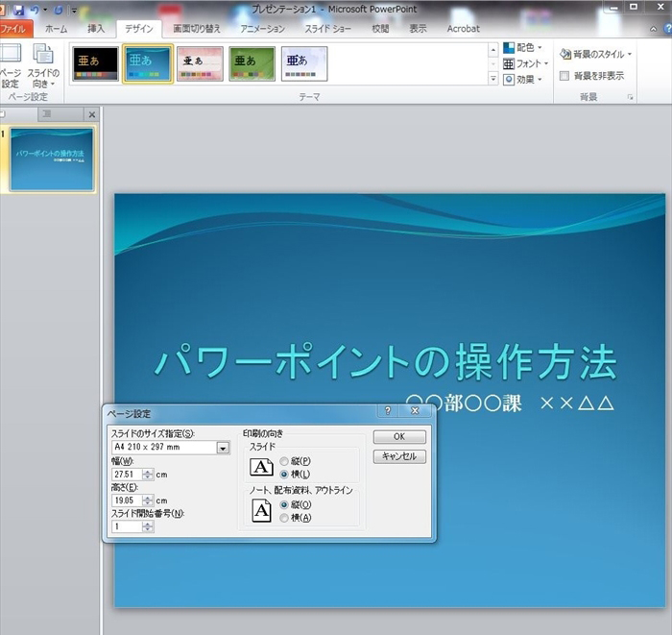The width and height of the screenshot is (672, 635).
Task: Select 縦(P) portrait for slide orientation
Action: pyautogui.click(x=284, y=462)
